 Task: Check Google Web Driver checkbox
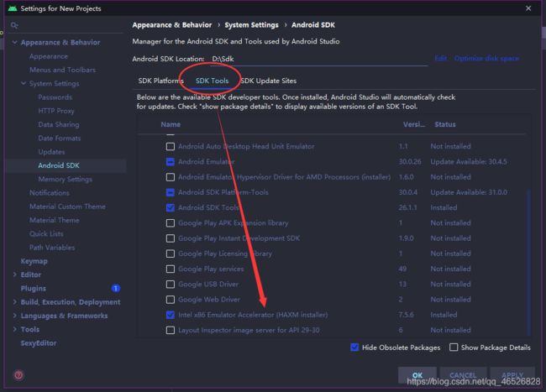pyautogui.click(x=171, y=300)
